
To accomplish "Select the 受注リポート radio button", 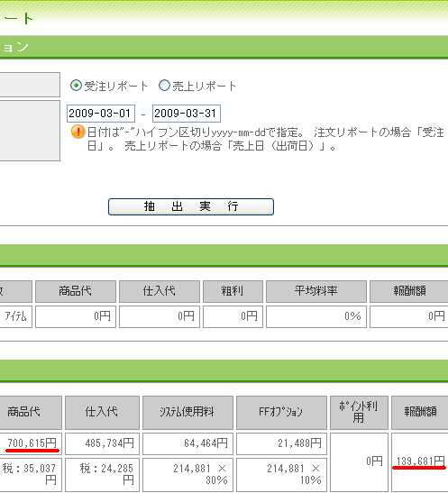I will click(76, 86).
